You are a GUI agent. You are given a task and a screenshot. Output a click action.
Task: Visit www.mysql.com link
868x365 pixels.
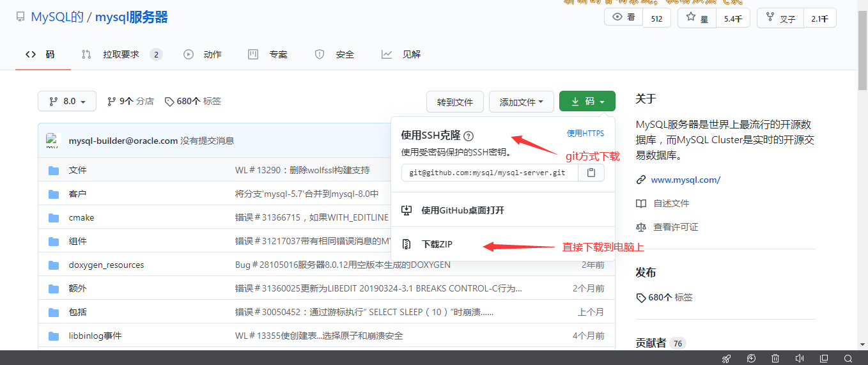coord(686,180)
